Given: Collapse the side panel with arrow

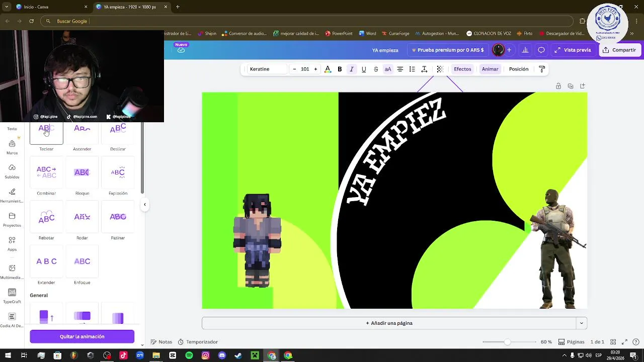Looking at the screenshot, I should (145, 204).
